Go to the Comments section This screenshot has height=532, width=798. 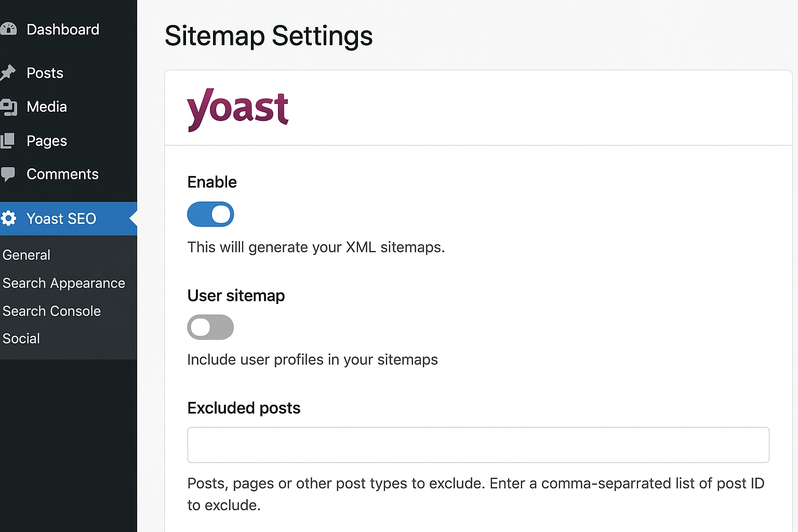tap(62, 174)
